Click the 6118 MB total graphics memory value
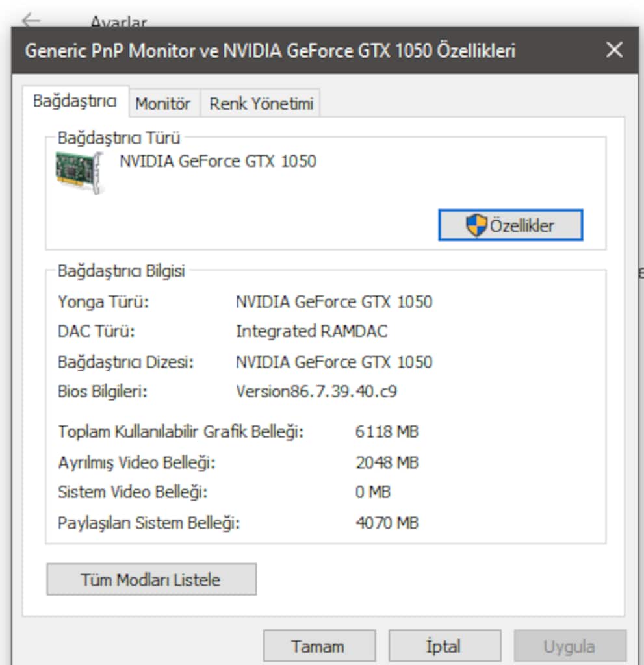This screenshot has height=665, width=644. coord(387,432)
